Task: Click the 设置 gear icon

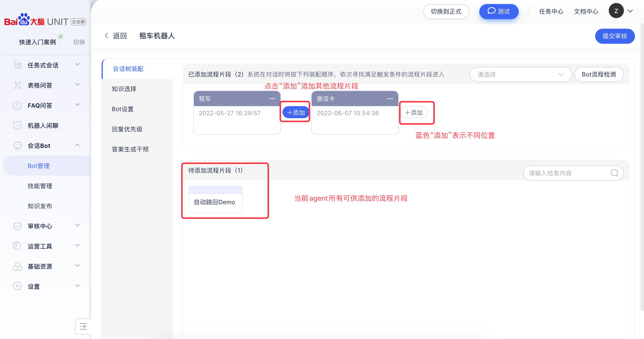Action: tap(17, 286)
